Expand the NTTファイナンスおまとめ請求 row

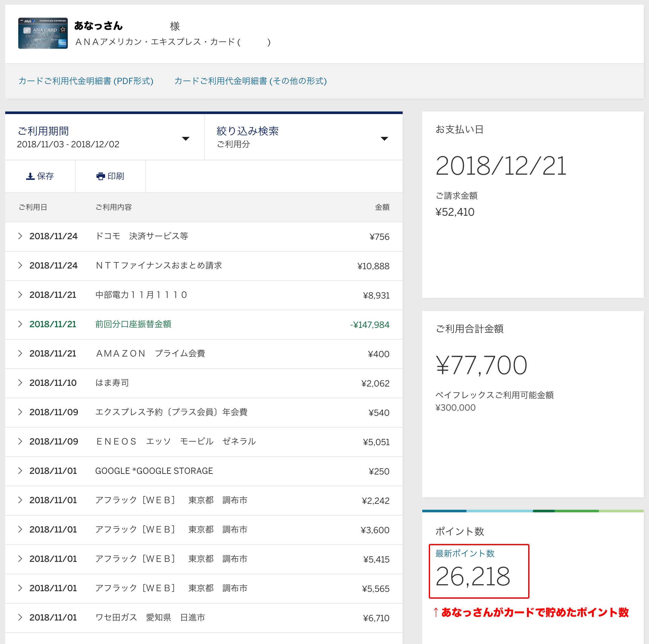(x=204, y=266)
